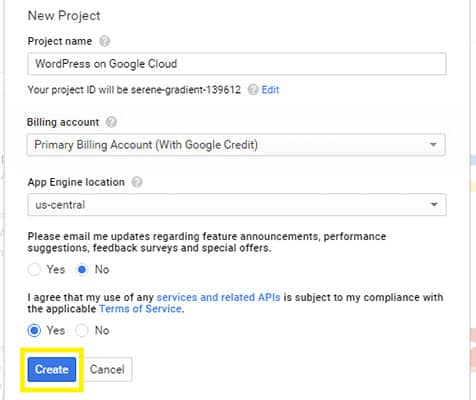Click the project ID text serene-gradient-139612
This screenshot has height=400, width=476.
(x=186, y=90)
